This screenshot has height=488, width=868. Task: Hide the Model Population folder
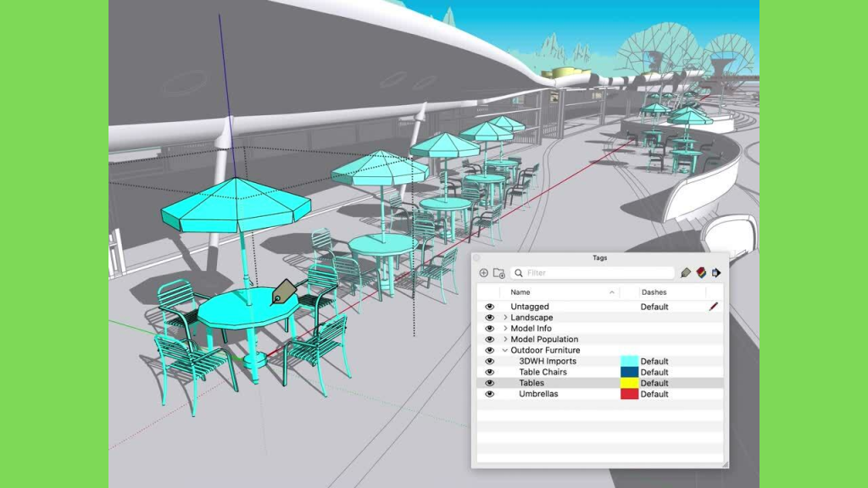[x=489, y=339]
